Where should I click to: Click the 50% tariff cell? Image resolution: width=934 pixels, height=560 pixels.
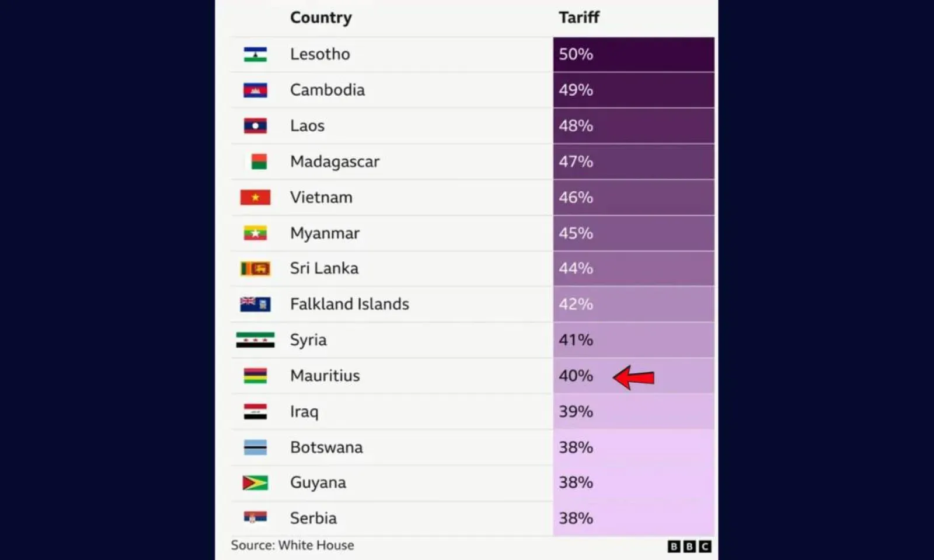pos(633,54)
